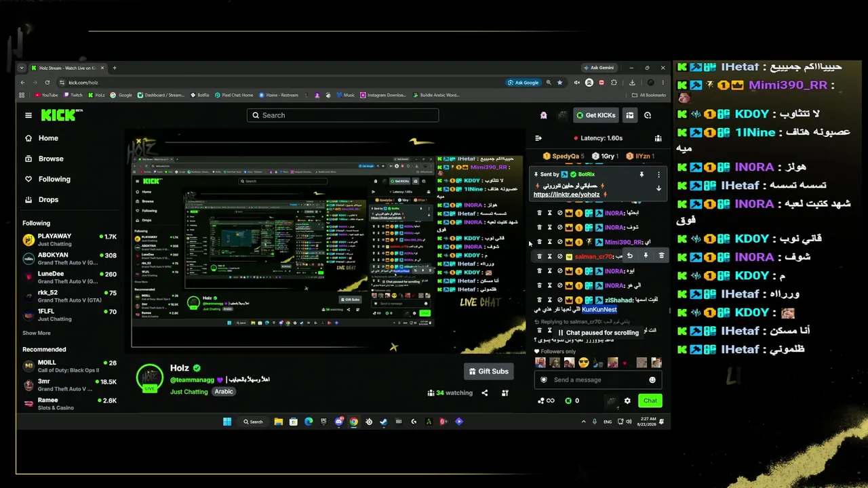The image size is (868, 488).
Task: Click the Gift Subs button
Action: [x=488, y=371]
